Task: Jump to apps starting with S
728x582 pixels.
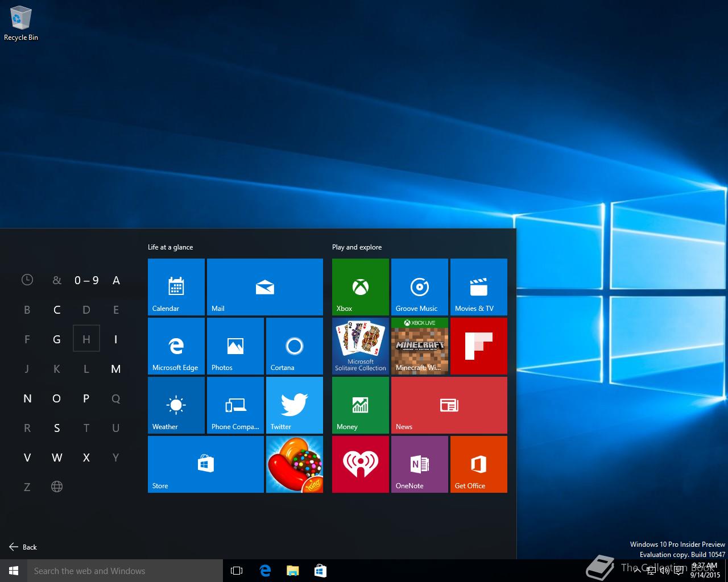Action: pyautogui.click(x=57, y=427)
